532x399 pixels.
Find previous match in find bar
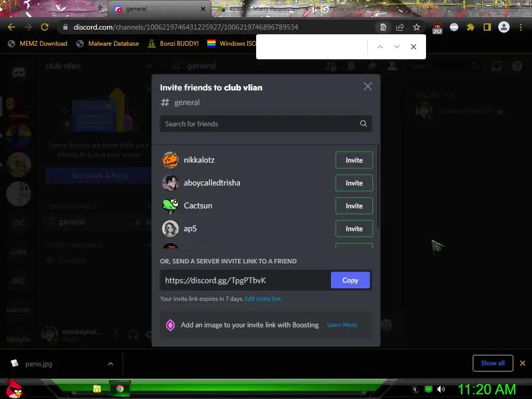click(380, 47)
